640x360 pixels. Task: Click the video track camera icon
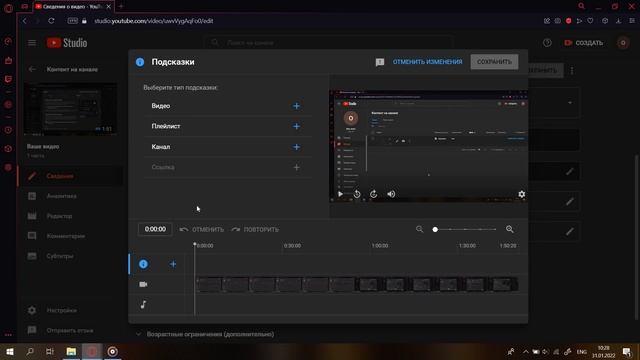143,284
